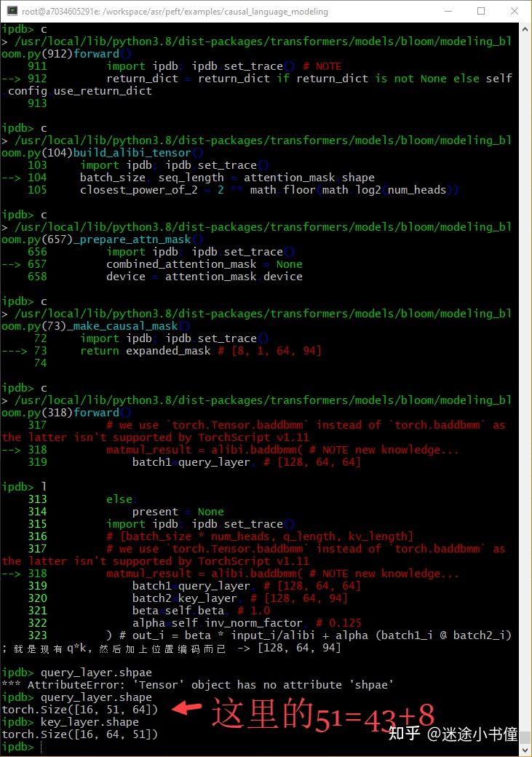Select line 314 'present = None'
Image resolution: width=532 pixels, height=757 pixels.
pyautogui.click(x=178, y=512)
